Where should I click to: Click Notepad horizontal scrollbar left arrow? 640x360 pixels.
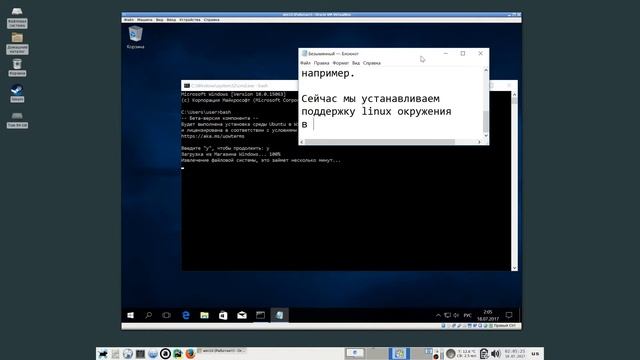coord(302,142)
